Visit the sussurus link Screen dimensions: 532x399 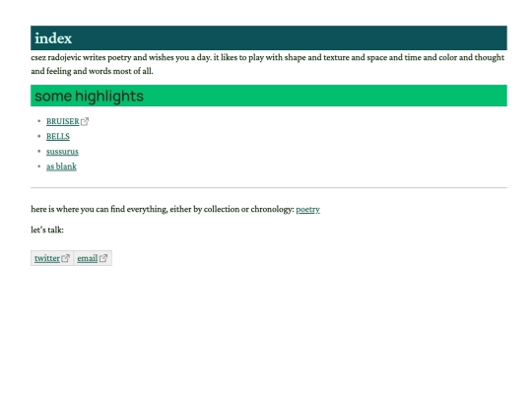pos(62,152)
